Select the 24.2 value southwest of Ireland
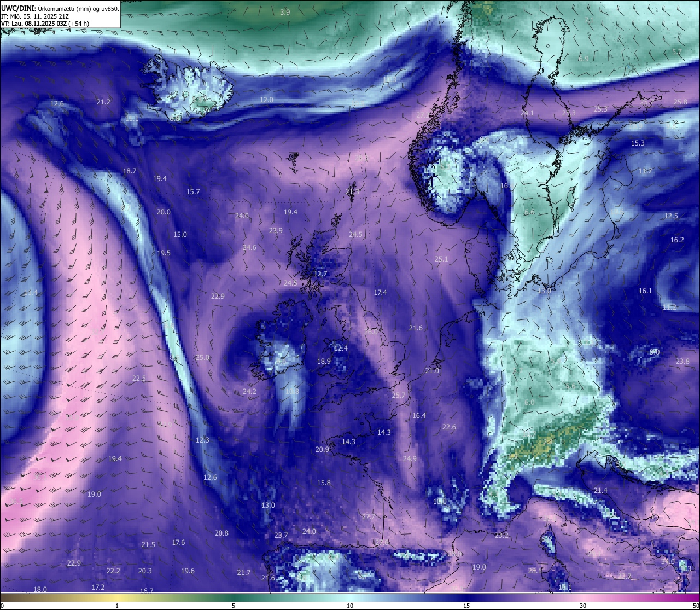 pos(249,391)
